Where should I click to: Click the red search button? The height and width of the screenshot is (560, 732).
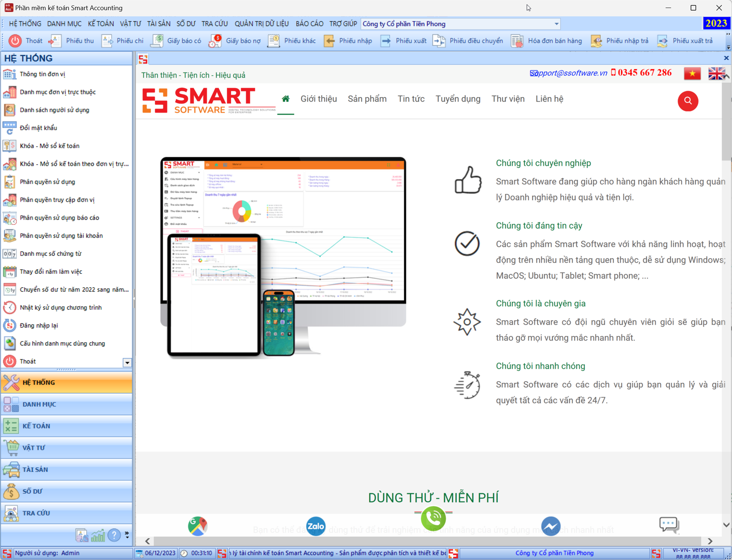[688, 101]
